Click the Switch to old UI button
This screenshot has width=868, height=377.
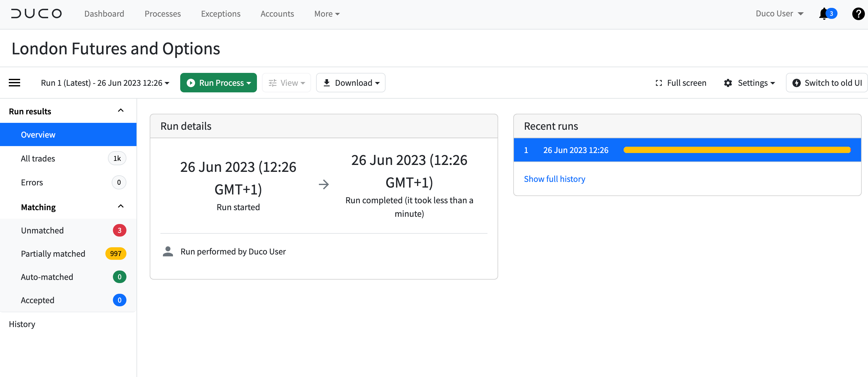click(826, 82)
